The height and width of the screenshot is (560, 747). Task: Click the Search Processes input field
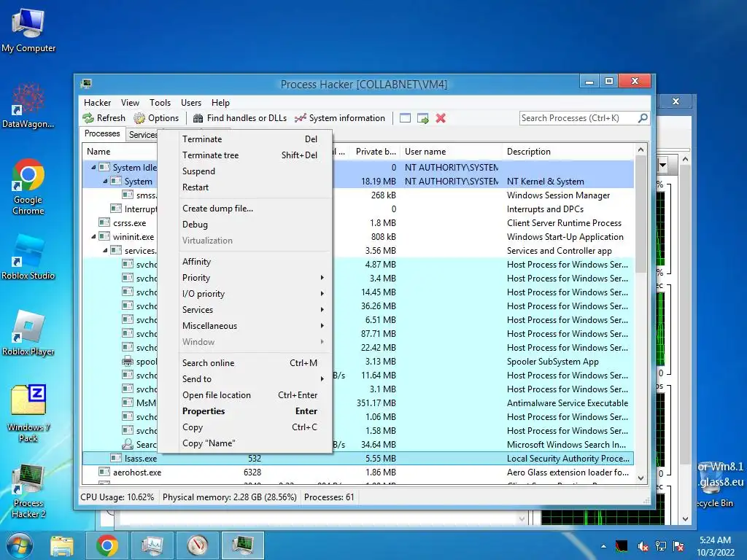point(578,118)
